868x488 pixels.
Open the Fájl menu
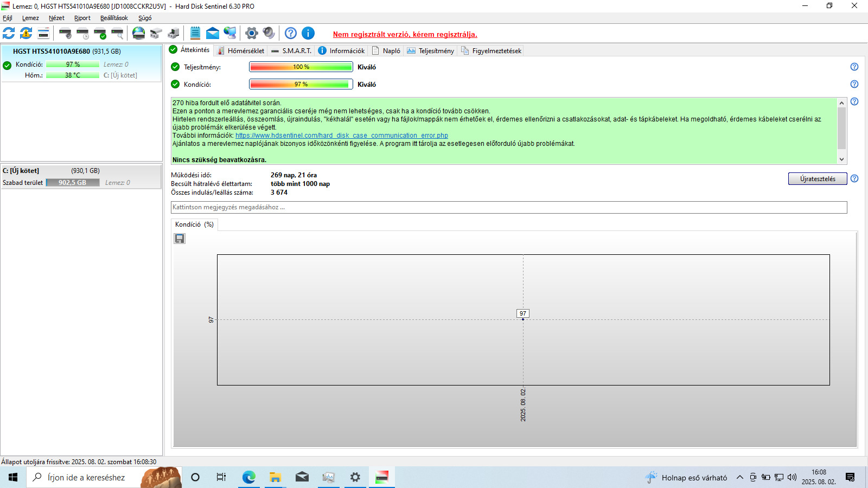tap(8, 18)
